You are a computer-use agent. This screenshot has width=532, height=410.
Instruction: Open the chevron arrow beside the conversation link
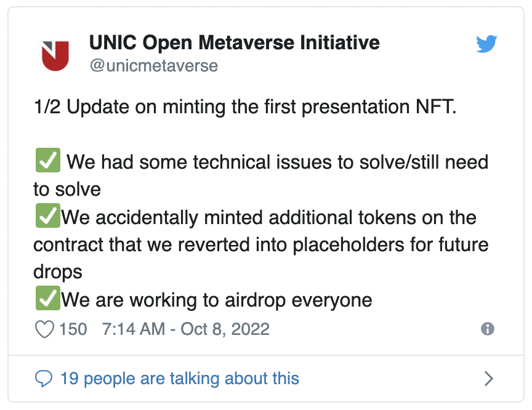pyautogui.click(x=488, y=379)
